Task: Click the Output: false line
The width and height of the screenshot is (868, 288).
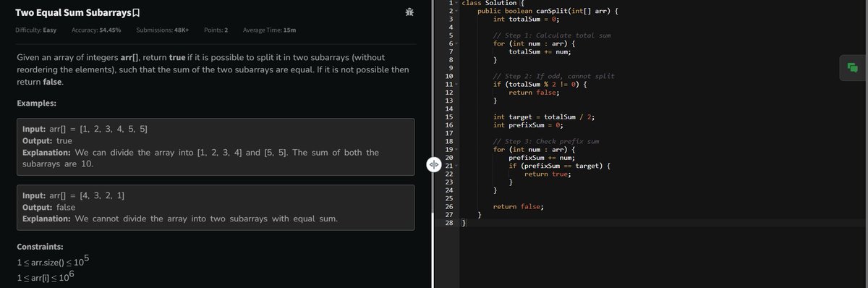Action: tap(49, 207)
